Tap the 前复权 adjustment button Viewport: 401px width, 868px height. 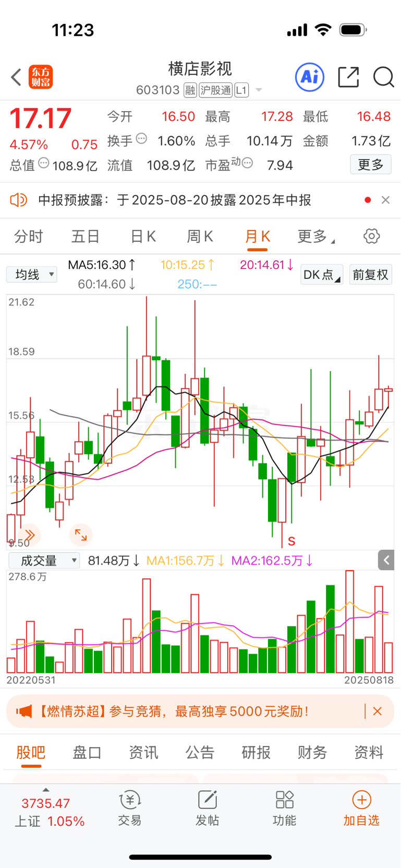tap(370, 274)
